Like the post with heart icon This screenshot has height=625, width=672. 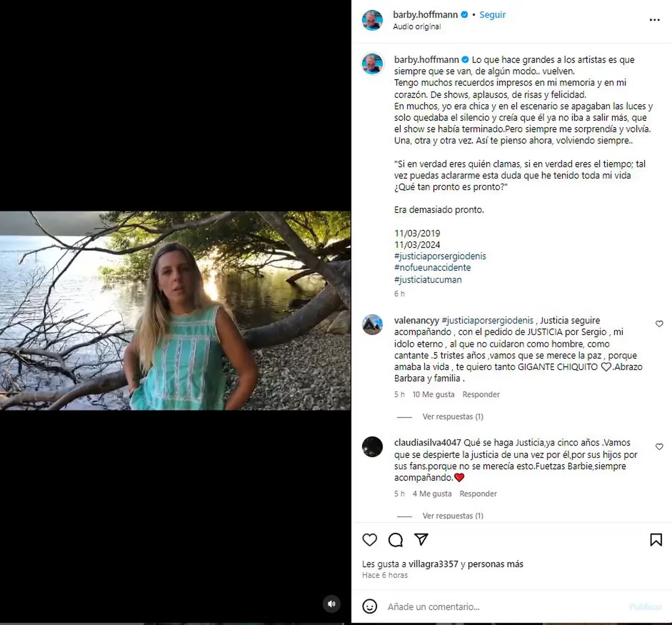(x=370, y=540)
